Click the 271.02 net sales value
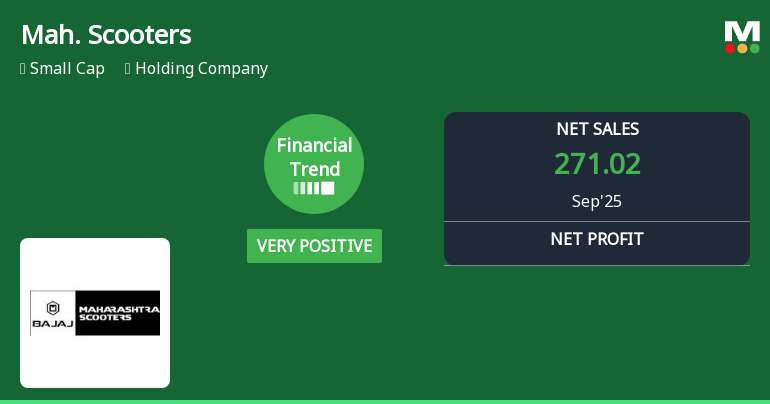Screen dimensions: 770x404 click(597, 164)
